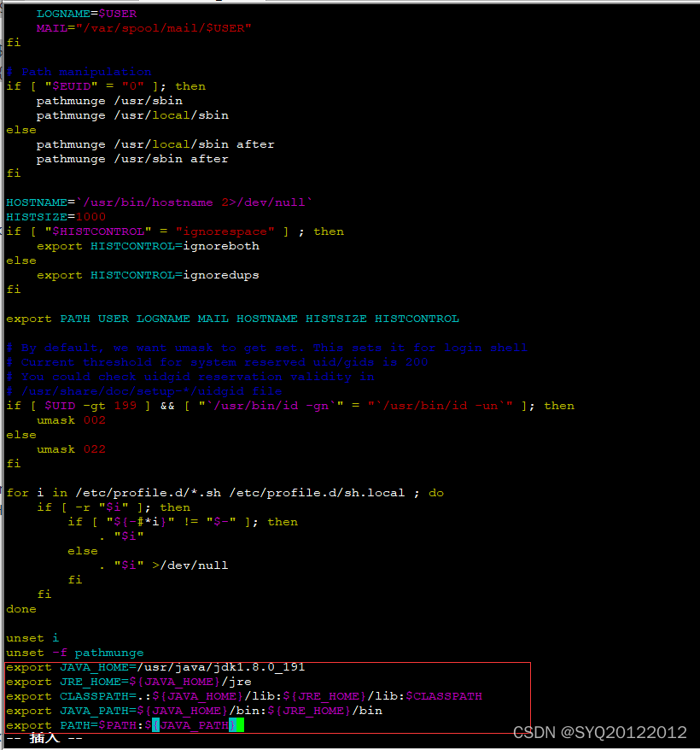Click the 'if [ "$HISTCONTROL" = "ignorespace" ]' line

pos(175,231)
